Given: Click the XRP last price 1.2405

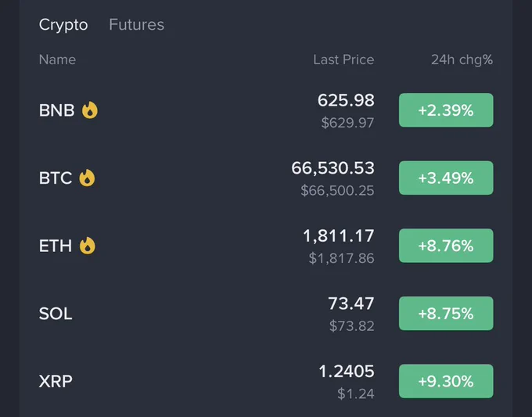Looking at the screenshot, I should [347, 371].
